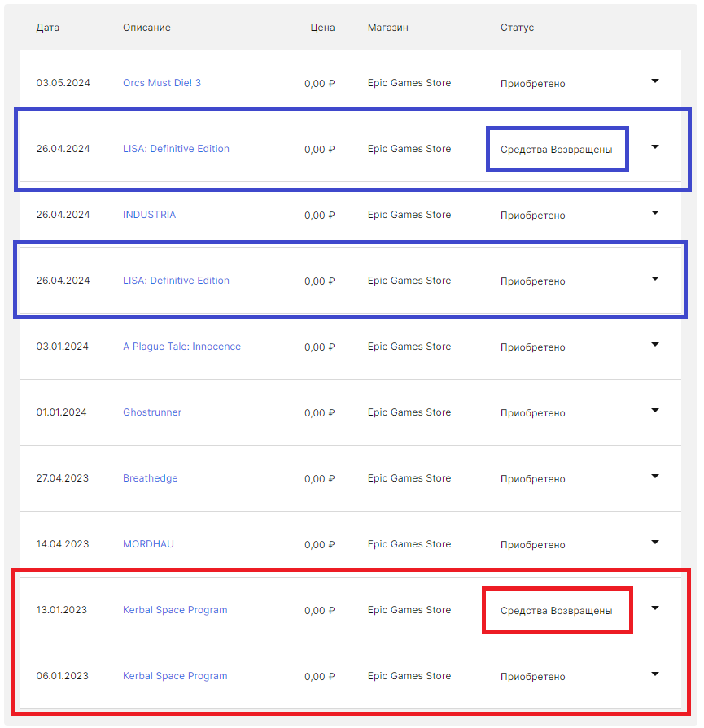Expand Kerbal Space Program row dated 06.01.2023
The height and width of the screenshot is (728, 704).
[655, 674]
